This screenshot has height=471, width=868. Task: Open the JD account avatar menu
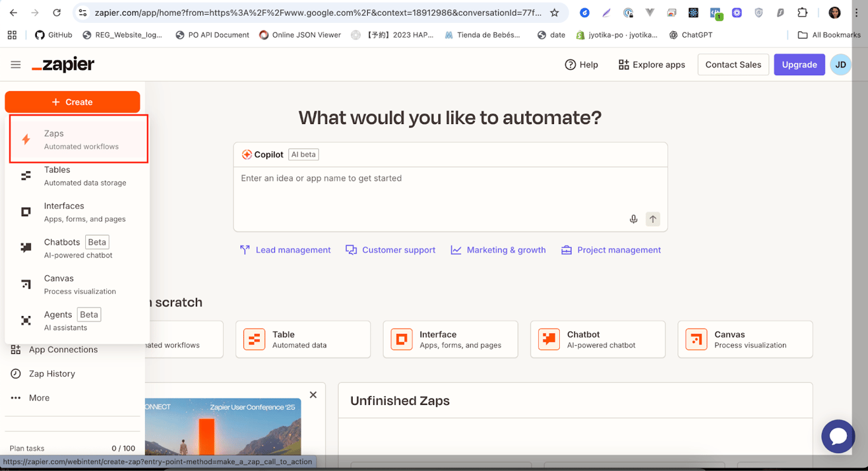(841, 64)
